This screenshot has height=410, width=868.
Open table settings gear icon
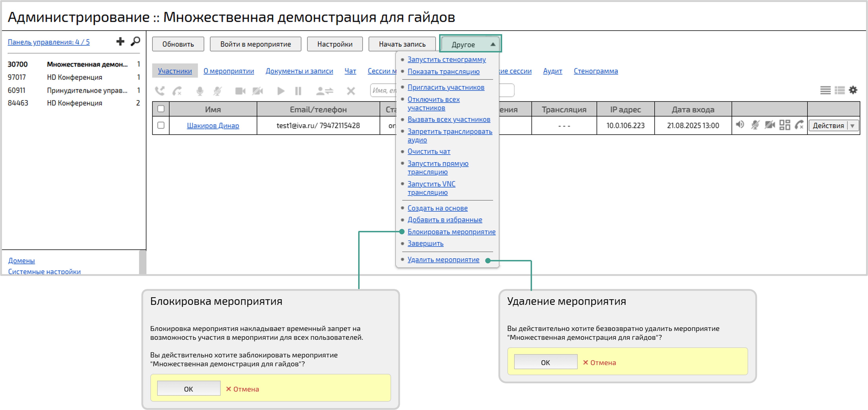pyautogui.click(x=853, y=90)
